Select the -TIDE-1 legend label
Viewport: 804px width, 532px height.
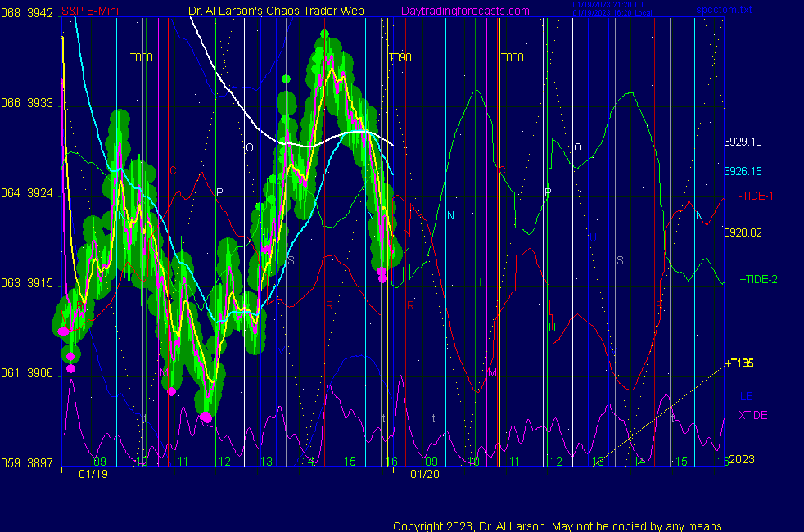point(757,196)
